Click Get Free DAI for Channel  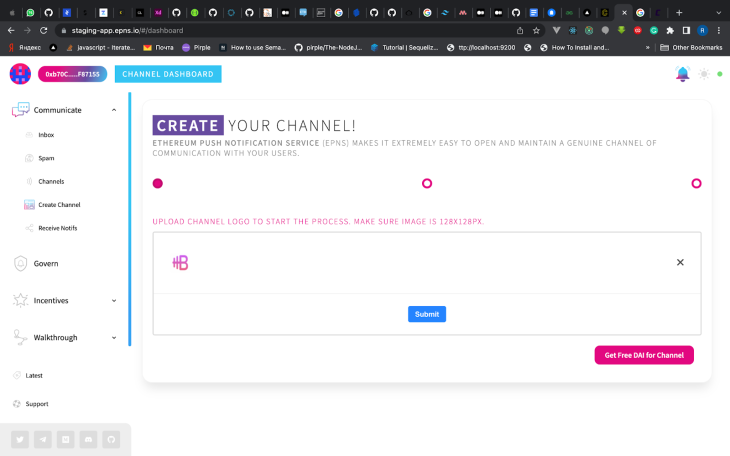click(644, 355)
